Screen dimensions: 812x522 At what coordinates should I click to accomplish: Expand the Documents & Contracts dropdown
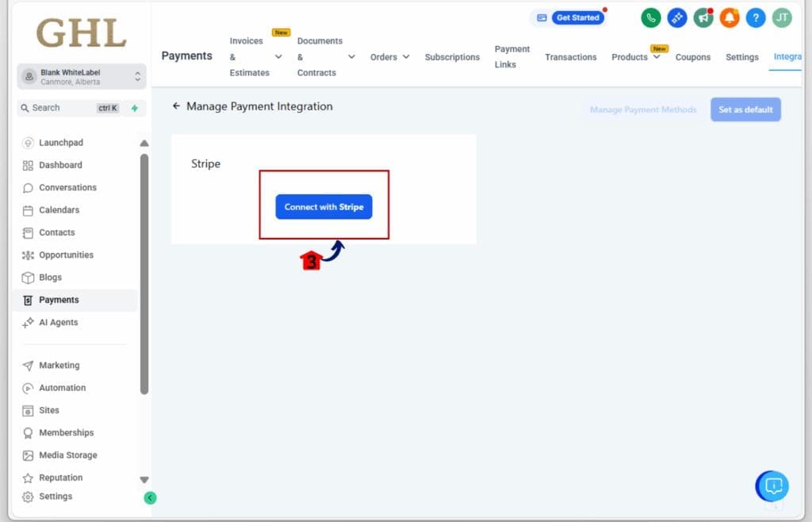351,56
